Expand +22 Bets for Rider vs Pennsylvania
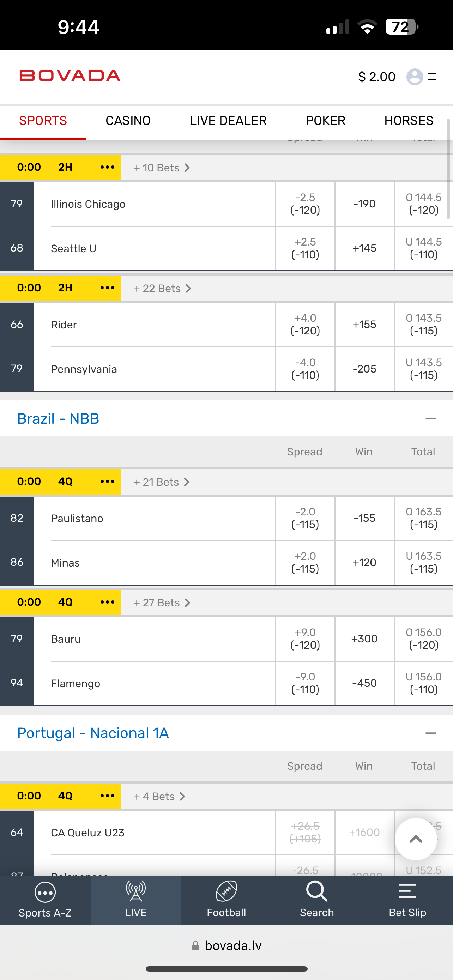This screenshot has height=980, width=453. pyautogui.click(x=162, y=288)
